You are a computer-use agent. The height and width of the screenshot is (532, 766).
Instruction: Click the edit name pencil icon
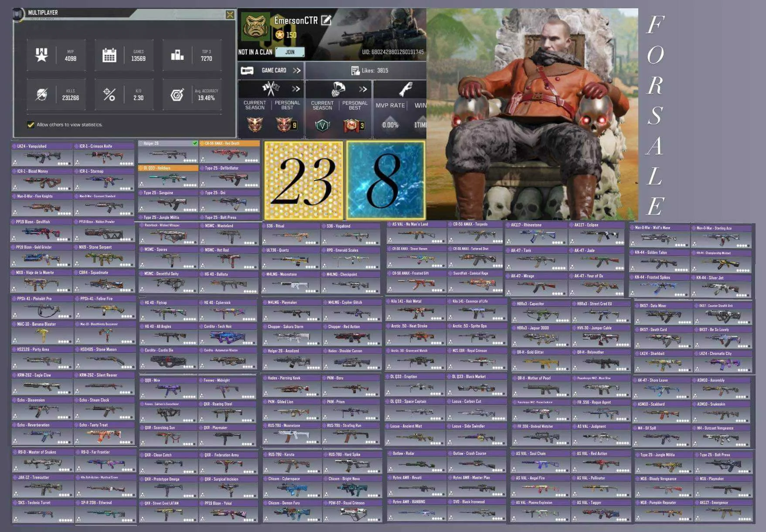[326, 20]
